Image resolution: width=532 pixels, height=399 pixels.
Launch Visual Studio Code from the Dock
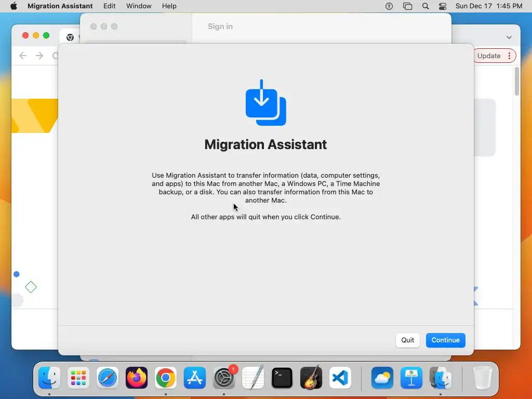tap(340, 378)
